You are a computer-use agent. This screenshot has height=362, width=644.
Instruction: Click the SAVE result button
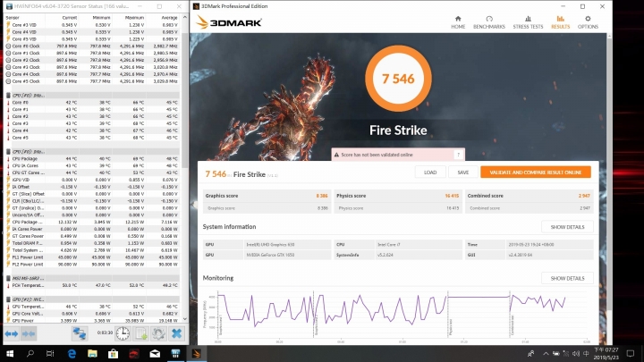click(463, 173)
